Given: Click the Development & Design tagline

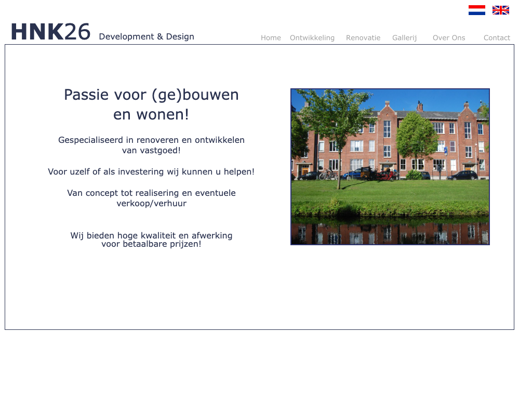Looking at the screenshot, I should [x=147, y=37].
